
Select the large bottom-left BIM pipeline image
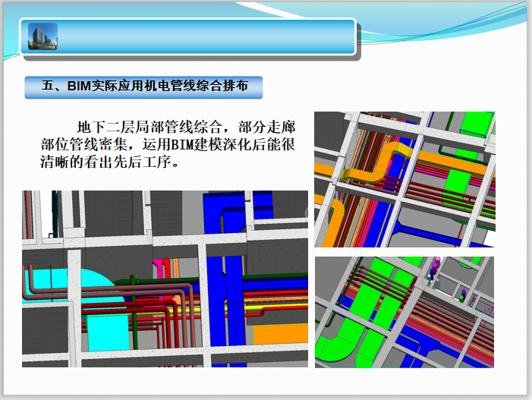tap(165, 279)
